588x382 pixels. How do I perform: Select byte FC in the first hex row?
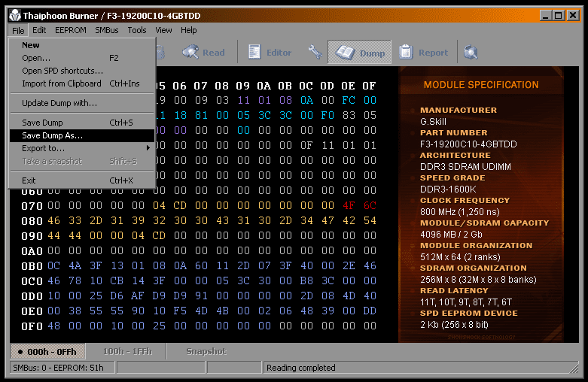coord(349,100)
